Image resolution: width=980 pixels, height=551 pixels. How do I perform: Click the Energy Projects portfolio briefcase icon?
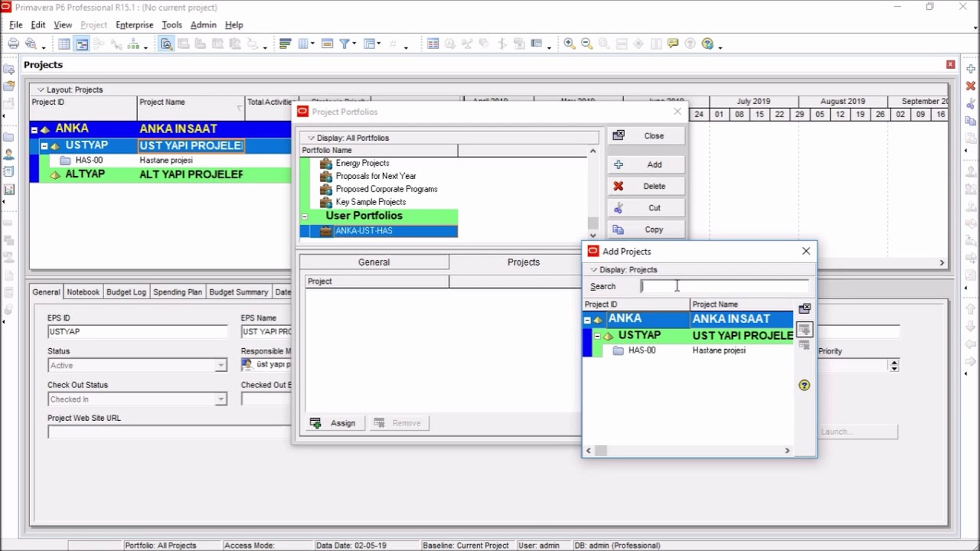point(326,163)
